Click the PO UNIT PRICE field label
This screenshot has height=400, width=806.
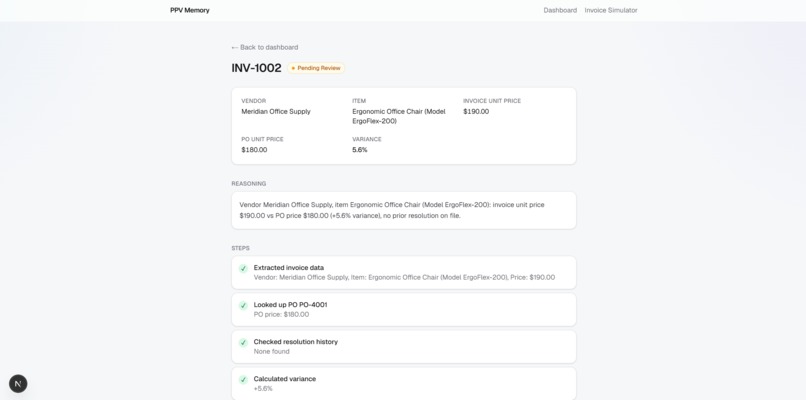click(x=263, y=139)
